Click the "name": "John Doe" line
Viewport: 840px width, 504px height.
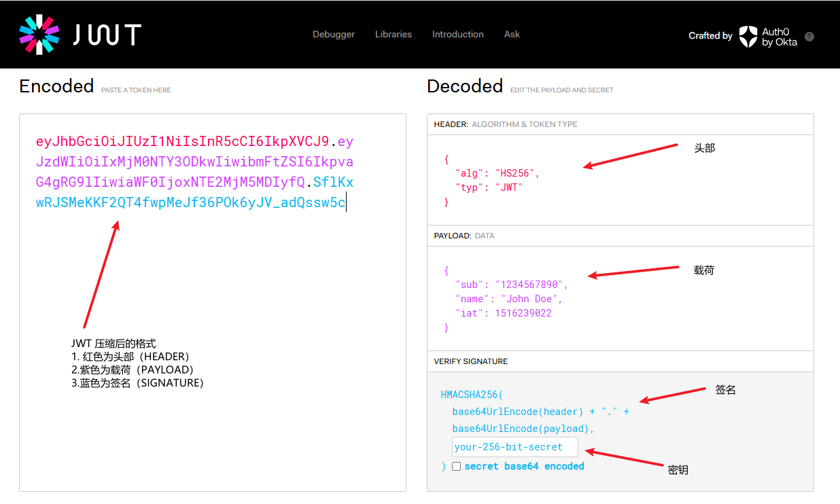coord(509,299)
